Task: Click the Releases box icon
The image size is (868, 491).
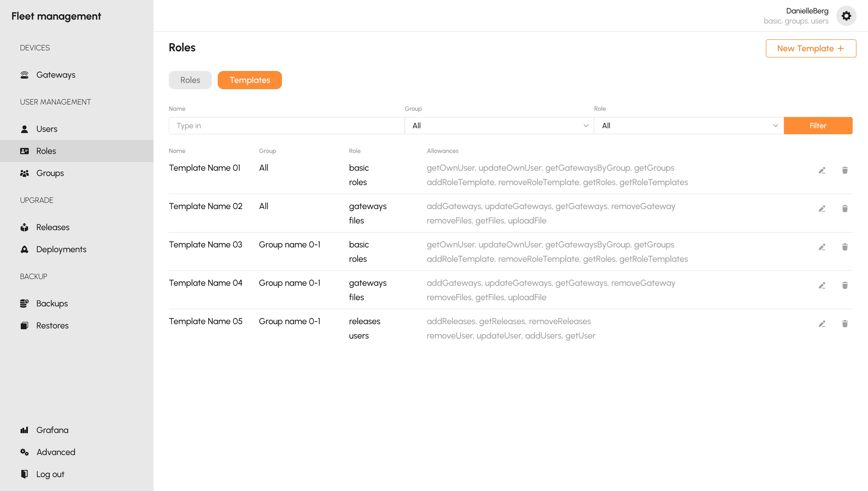Action: [24, 227]
